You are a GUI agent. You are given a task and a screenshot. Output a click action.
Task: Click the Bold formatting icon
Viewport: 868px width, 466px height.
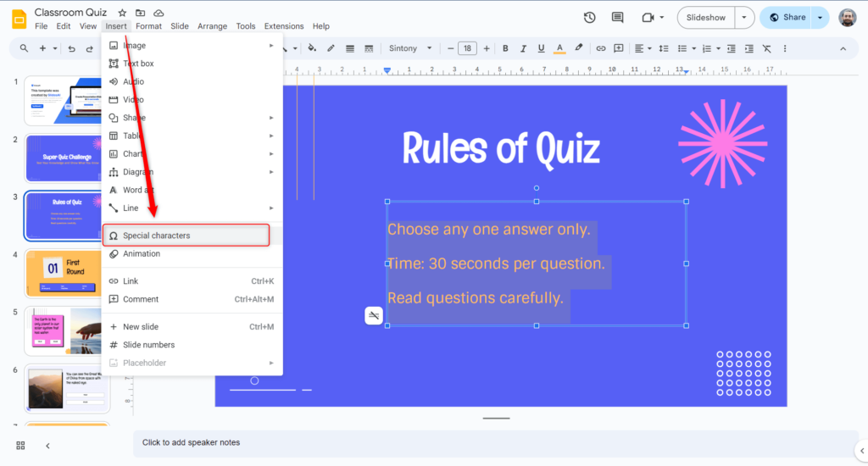tap(505, 48)
